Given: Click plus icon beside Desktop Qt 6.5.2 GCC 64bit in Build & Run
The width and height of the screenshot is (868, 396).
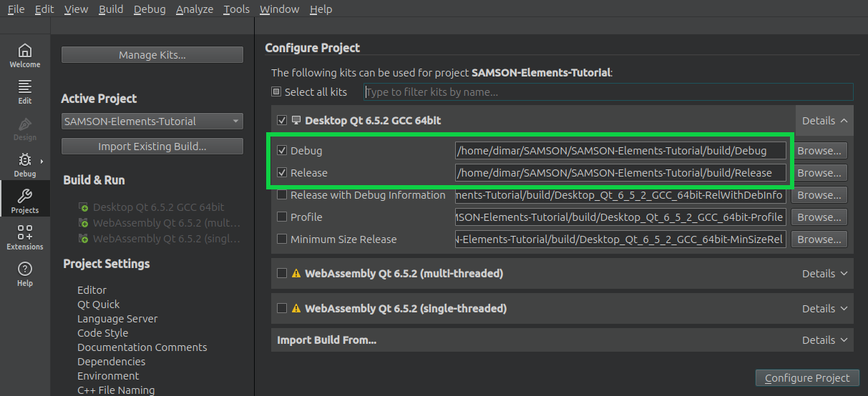Looking at the screenshot, I should click(84, 207).
